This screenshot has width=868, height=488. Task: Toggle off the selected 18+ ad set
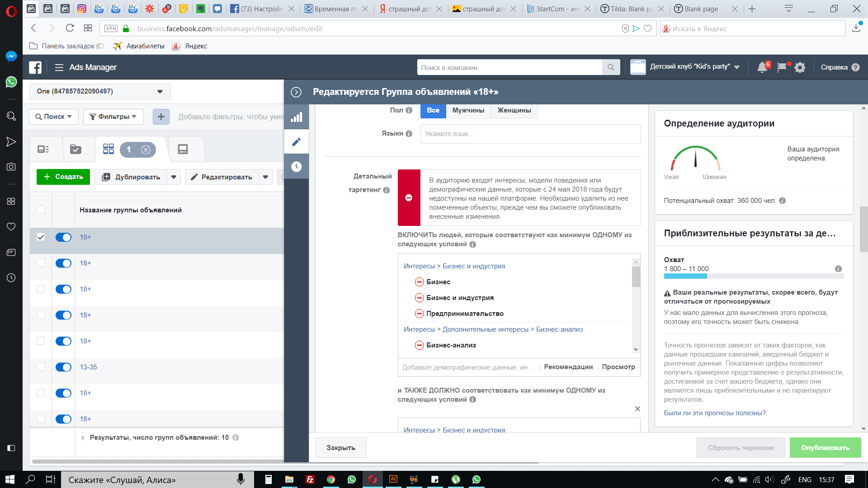tap(63, 238)
